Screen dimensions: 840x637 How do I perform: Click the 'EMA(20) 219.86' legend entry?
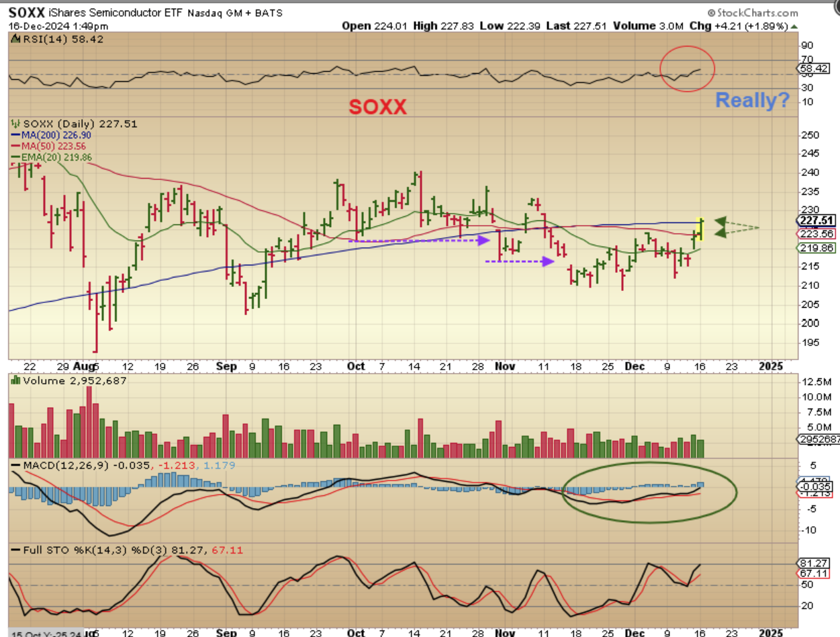pyautogui.click(x=52, y=157)
